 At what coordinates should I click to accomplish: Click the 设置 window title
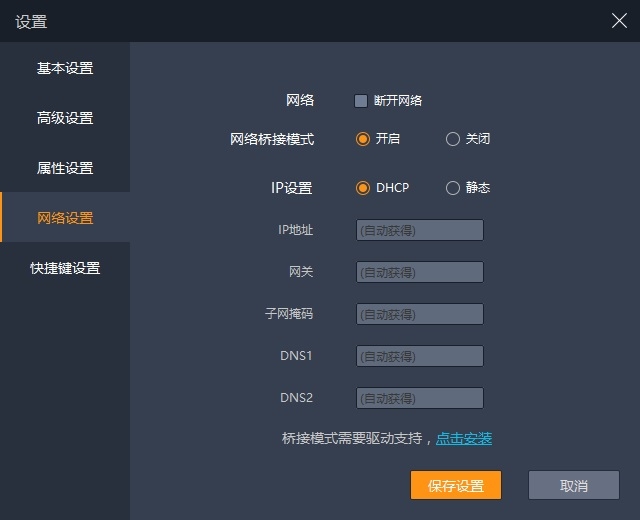31,22
